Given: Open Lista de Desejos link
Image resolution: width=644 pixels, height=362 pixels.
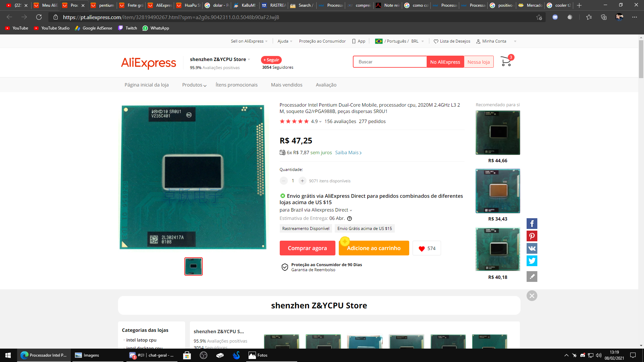Looking at the screenshot, I should pos(452,41).
